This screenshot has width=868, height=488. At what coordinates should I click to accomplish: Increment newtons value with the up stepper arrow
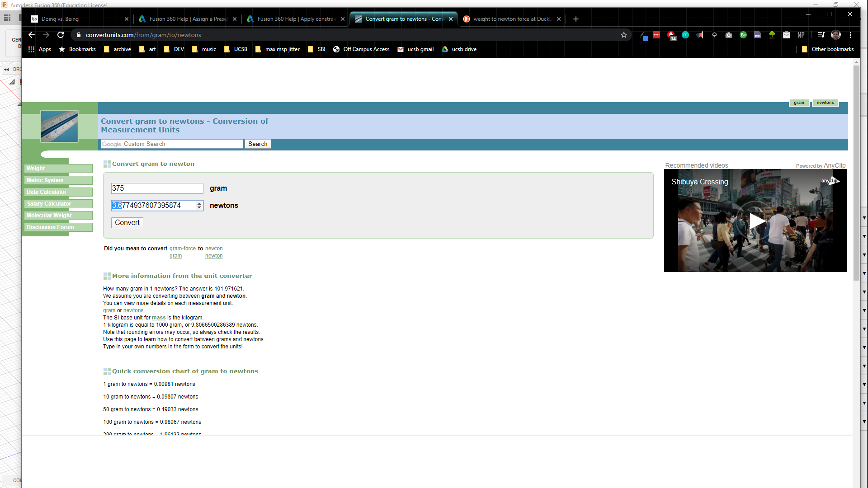click(199, 203)
